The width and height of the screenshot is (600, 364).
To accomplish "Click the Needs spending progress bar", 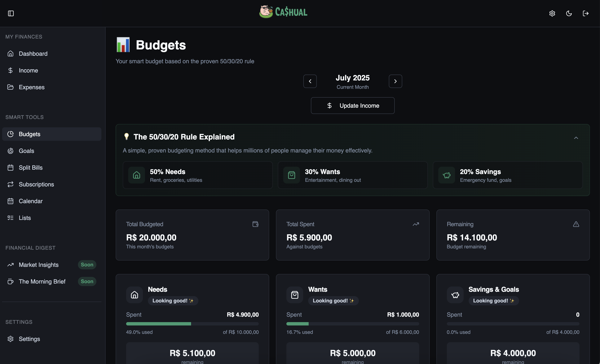I will (x=192, y=324).
